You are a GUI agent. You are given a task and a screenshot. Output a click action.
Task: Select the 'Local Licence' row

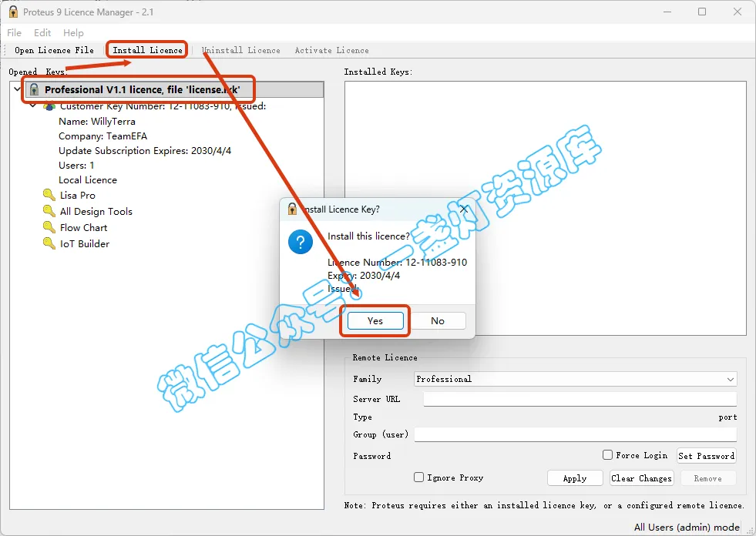88,179
